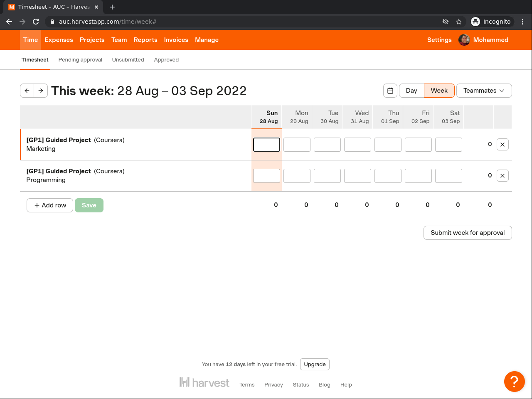Image resolution: width=532 pixels, height=399 pixels.
Task: Open the Expenses menu
Action: 59,40
